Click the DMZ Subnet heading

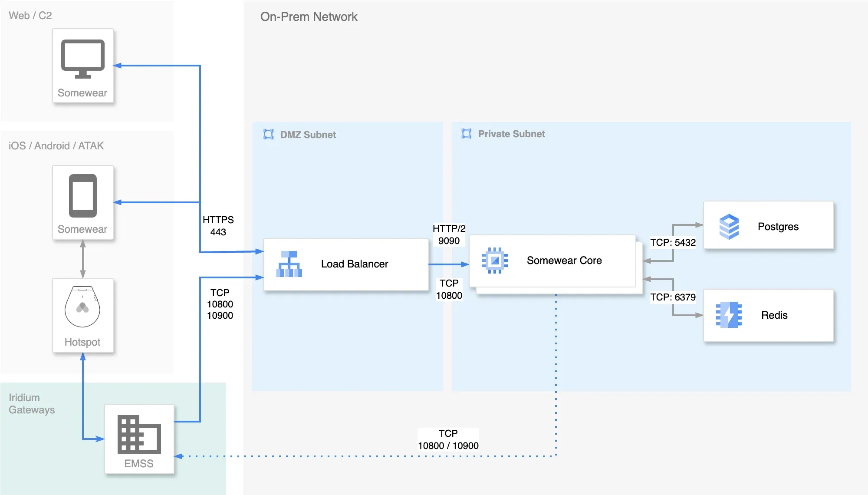pos(308,135)
